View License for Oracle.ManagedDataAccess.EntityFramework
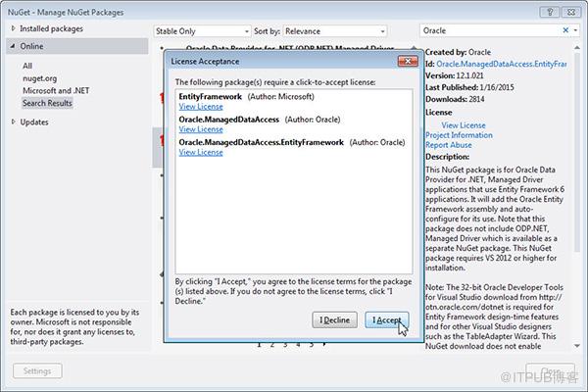 (x=201, y=152)
